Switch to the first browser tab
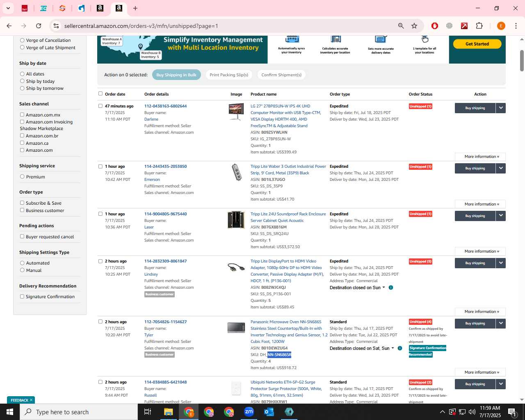The height and width of the screenshot is (420, 525). (25, 8)
